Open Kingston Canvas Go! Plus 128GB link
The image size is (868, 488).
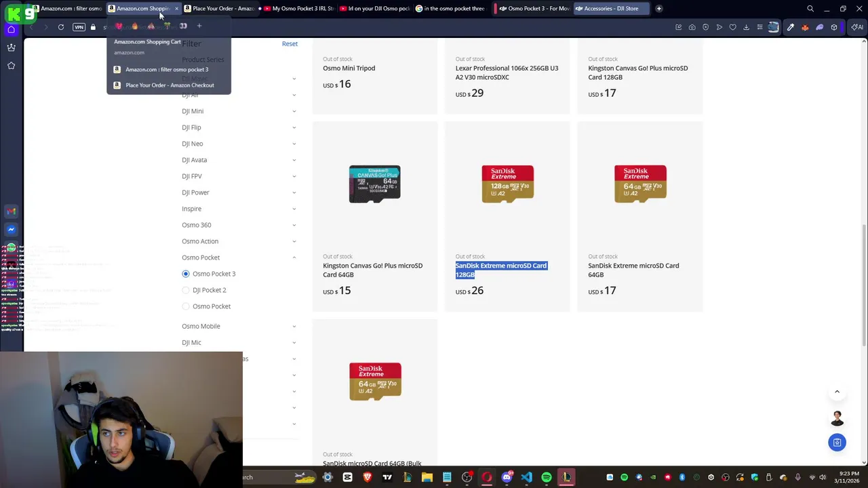(637, 73)
